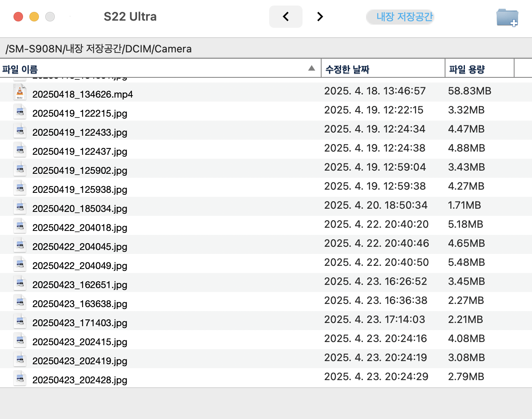Screen dimensions: 532x419
Task: Select file name 20250423_202428.jpg
Action: point(80,380)
